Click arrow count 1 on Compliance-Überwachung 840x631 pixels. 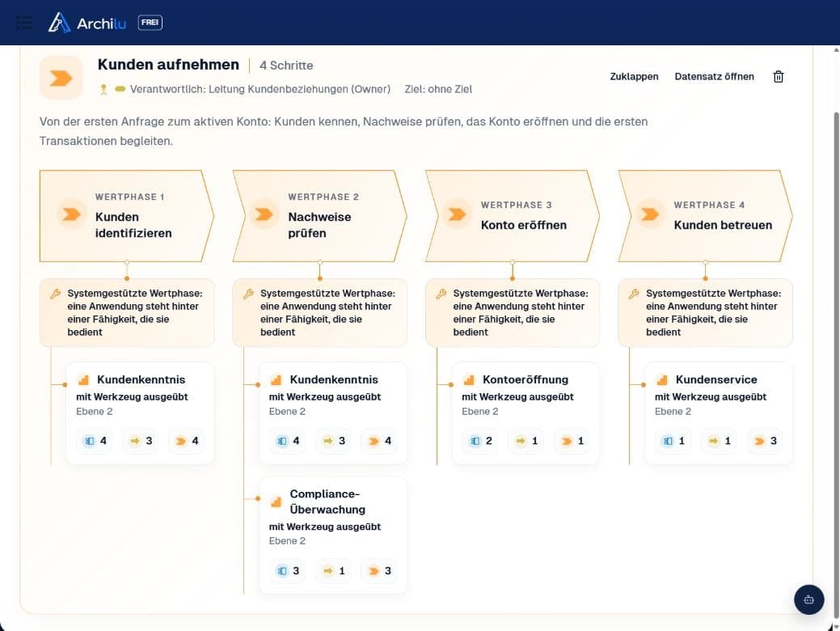tap(333, 571)
